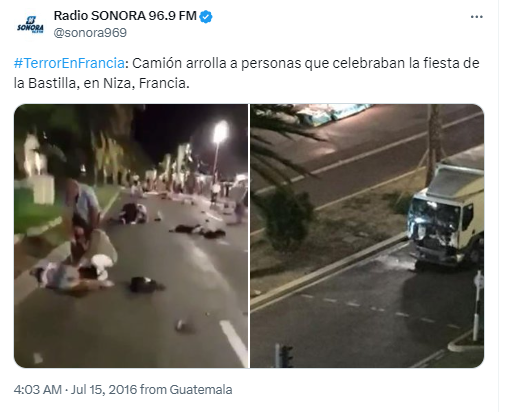Click the word "Bastilla" in the tweet

(x=52, y=83)
